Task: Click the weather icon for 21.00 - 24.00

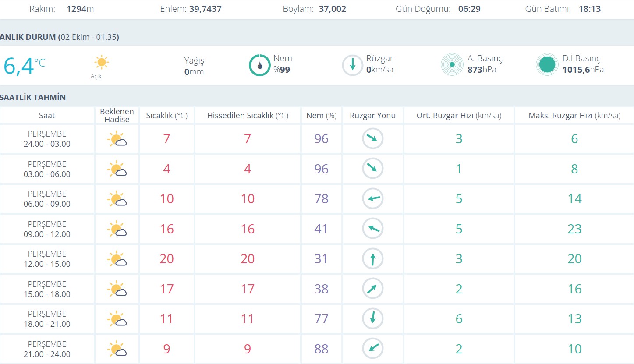Action: point(117,349)
